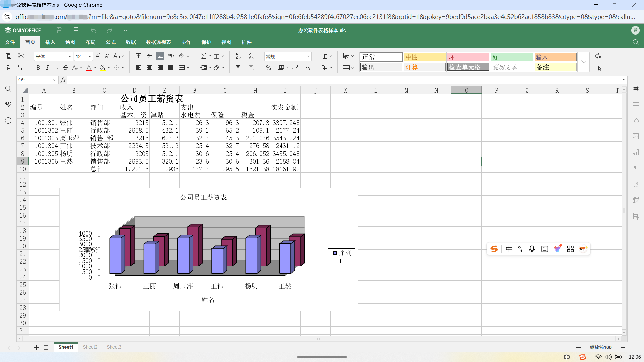Open the Sheet2 worksheet tab
The width and height of the screenshot is (644, 362).
[90, 347]
